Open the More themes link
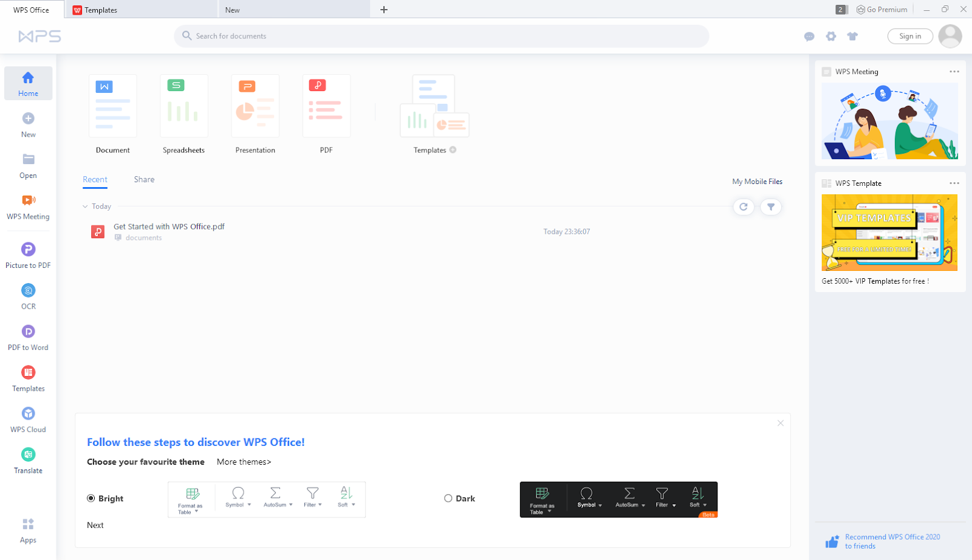972x560 pixels. 244,462
